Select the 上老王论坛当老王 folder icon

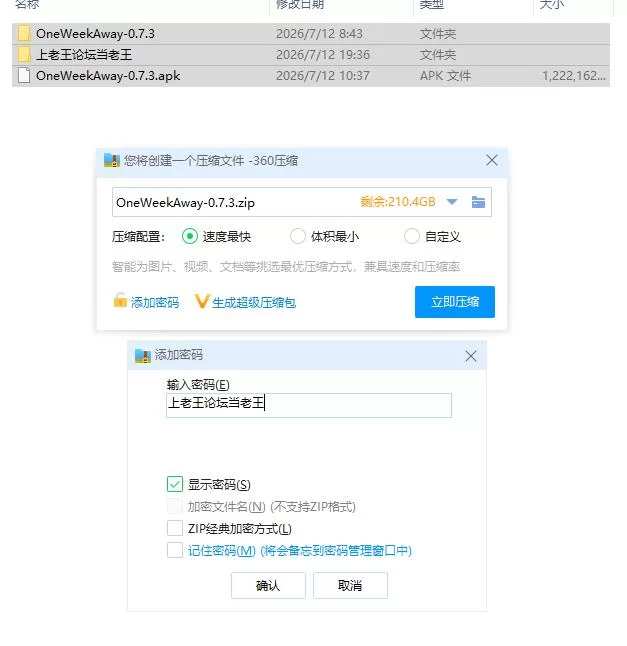point(24,54)
